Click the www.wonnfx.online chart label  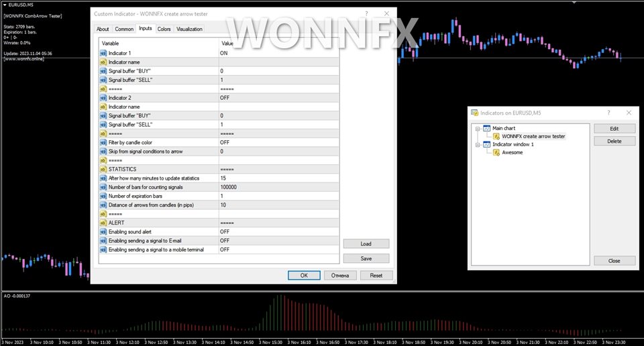[24, 59]
